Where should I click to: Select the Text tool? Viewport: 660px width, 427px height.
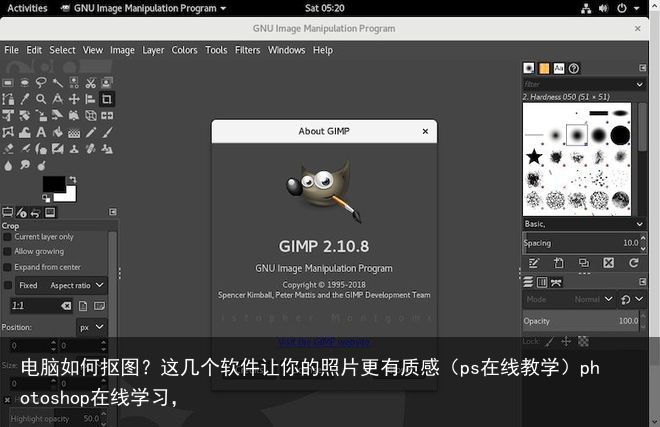[41, 133]
